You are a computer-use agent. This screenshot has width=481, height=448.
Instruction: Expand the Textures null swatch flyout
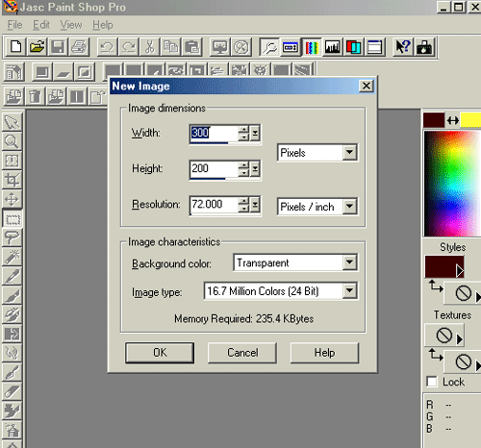[x=460, y=339]
